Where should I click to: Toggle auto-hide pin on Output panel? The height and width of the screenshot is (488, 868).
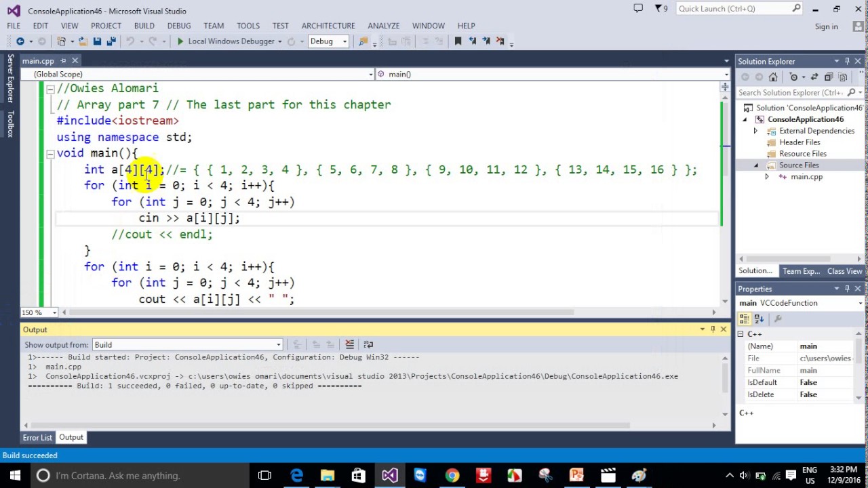[x=713, y=329]
